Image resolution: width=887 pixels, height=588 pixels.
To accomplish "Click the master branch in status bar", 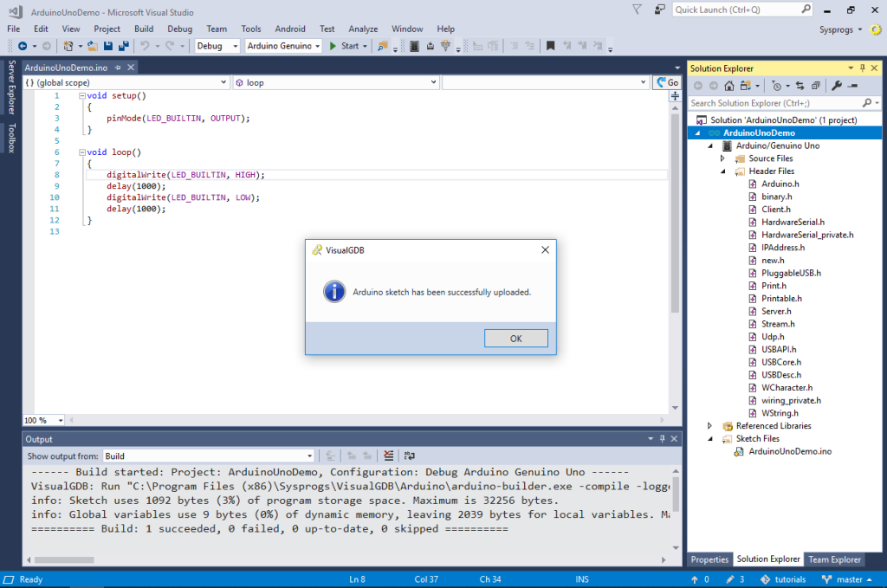I will pyautogui.click(x=847, y=579).
